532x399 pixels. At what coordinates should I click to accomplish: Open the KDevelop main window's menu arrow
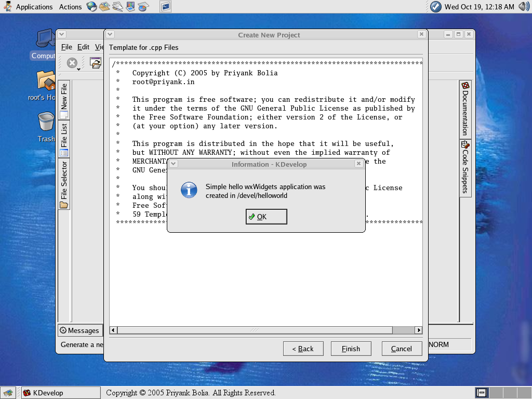point(62,34)
